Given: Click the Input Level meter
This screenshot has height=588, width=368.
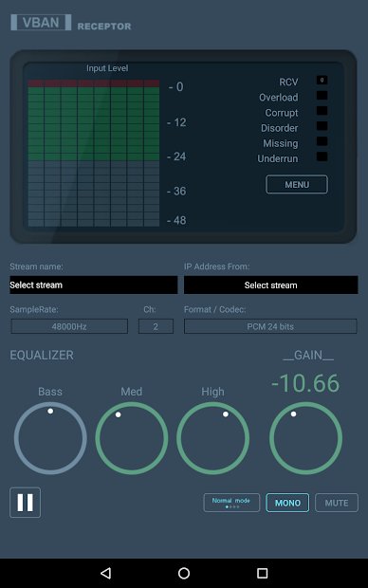Looking at the screenshot, I should pos(94,153).
